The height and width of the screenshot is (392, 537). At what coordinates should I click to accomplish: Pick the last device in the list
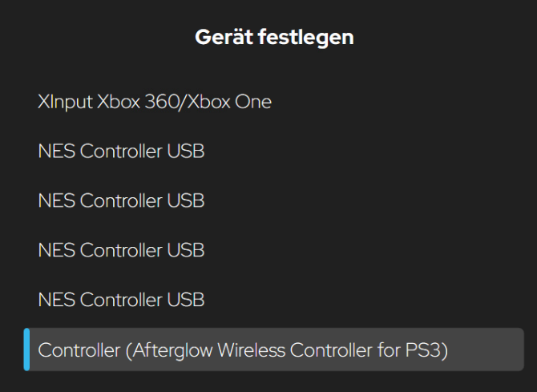(x=243, y=350)
